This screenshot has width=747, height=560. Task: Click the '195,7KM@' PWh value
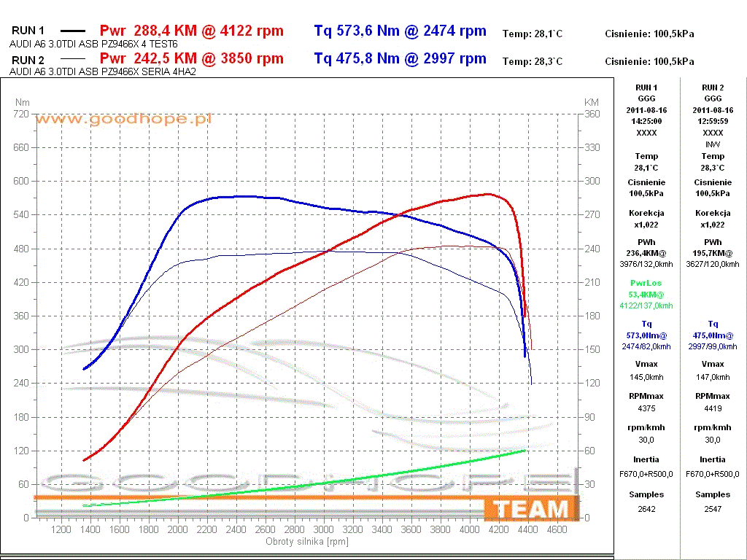(x=713, y=253)
